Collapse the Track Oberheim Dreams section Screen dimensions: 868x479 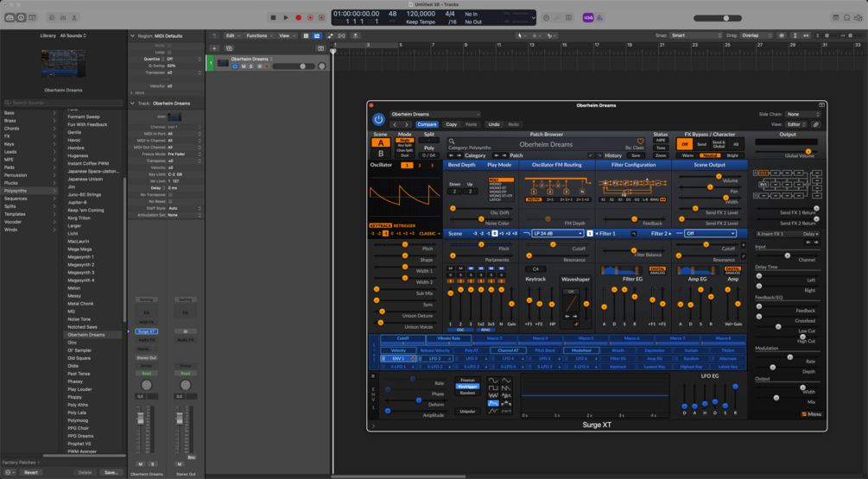click(132, 104)
